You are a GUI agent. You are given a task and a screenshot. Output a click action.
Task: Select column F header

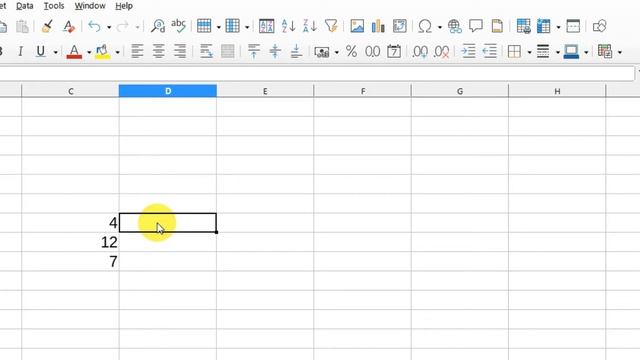pyautogui.click(x=362, y=91)
